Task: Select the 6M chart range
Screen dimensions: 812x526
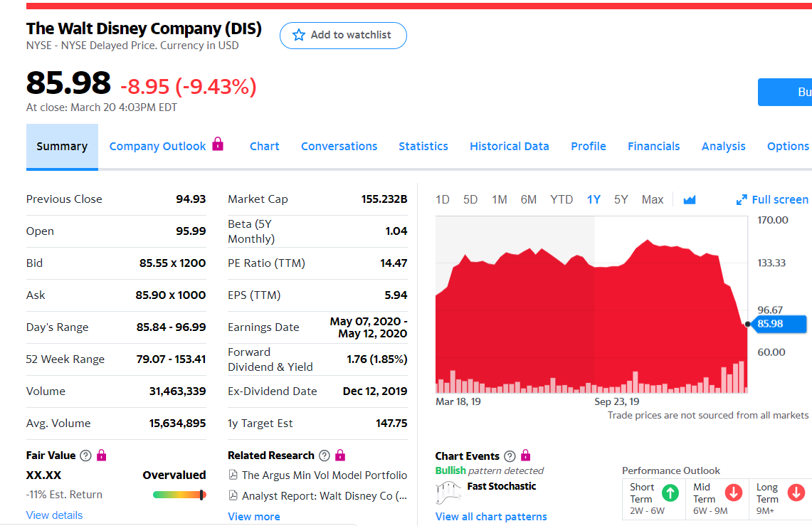Action: (x=529, y=200)
